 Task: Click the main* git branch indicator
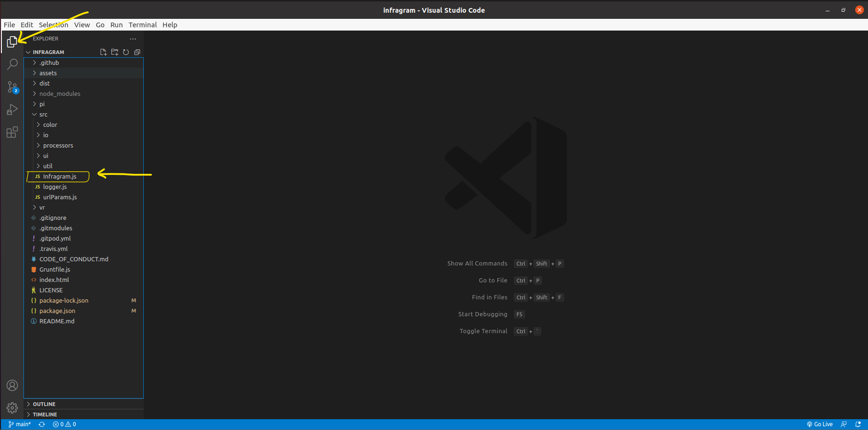(x=20, y=424)
